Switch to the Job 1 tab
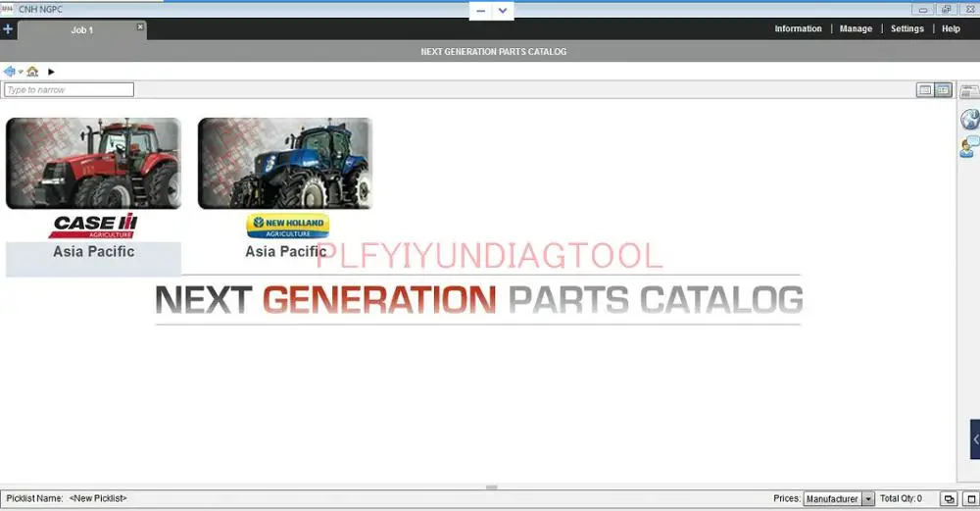980x511 pixels. (x=82, y=30)
